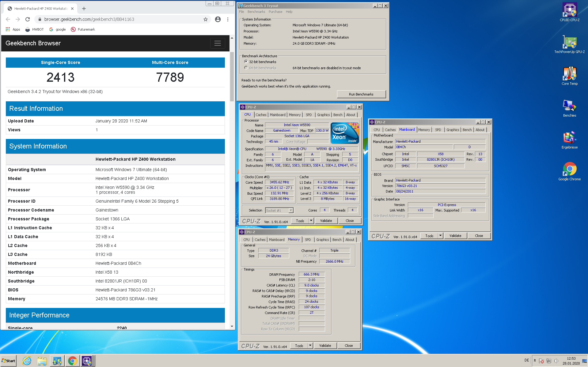Click Intel Xeon inside logo
588x367 pixels.
[345, 133]
